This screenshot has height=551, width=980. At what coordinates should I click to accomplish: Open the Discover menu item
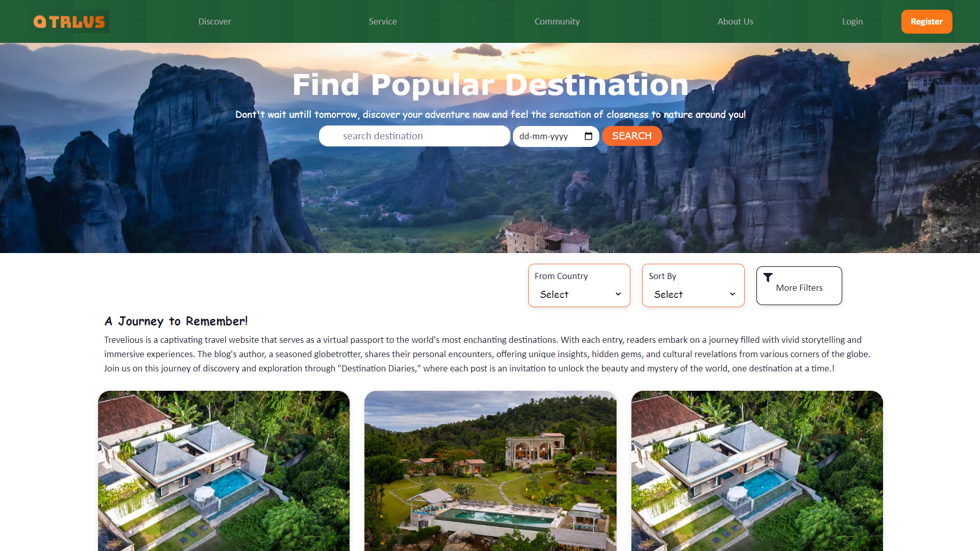pos(214,21)
